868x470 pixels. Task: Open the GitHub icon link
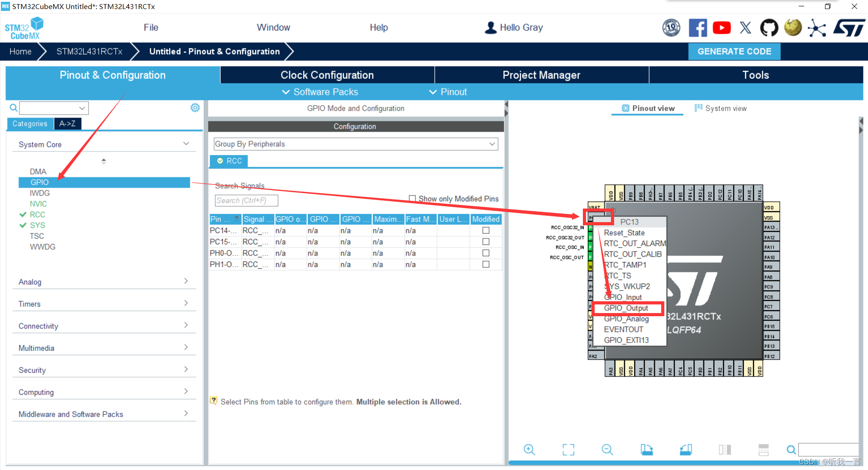point(769,28)
